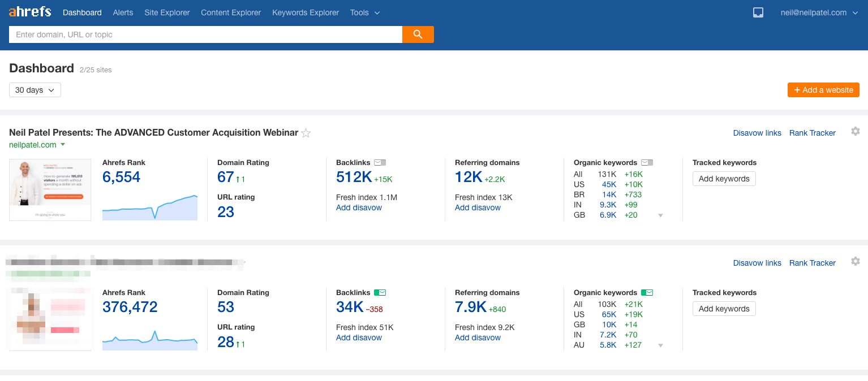The height and width of the screenshot is (381, 868).
Task: Open the 12K referring domains report
Action: click(x=469, y=177)
